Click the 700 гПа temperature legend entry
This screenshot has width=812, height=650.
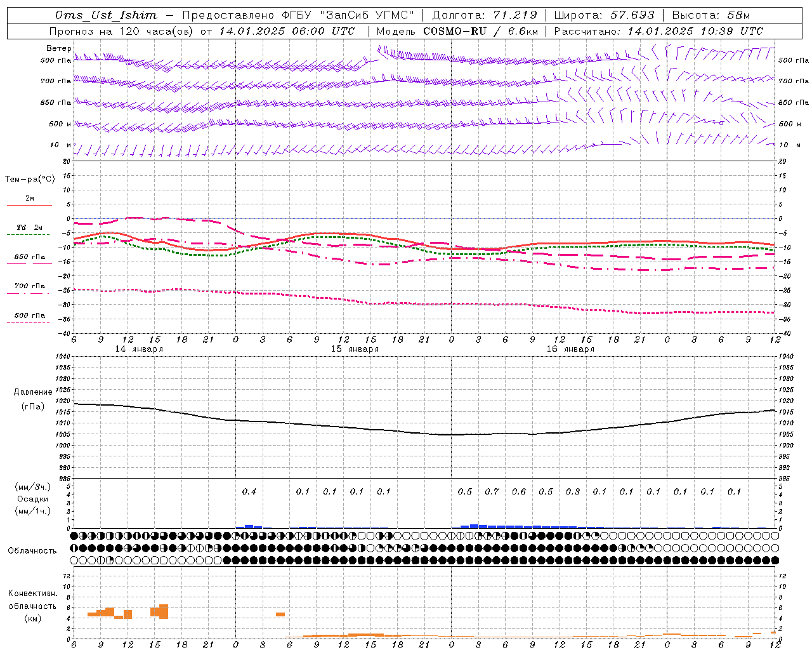[30, 286]
